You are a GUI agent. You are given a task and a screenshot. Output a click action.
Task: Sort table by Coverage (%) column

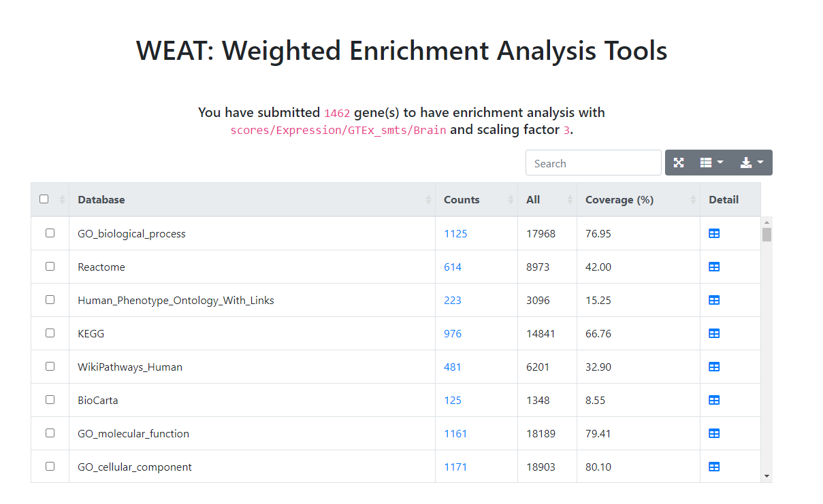[x=638, y=199]
